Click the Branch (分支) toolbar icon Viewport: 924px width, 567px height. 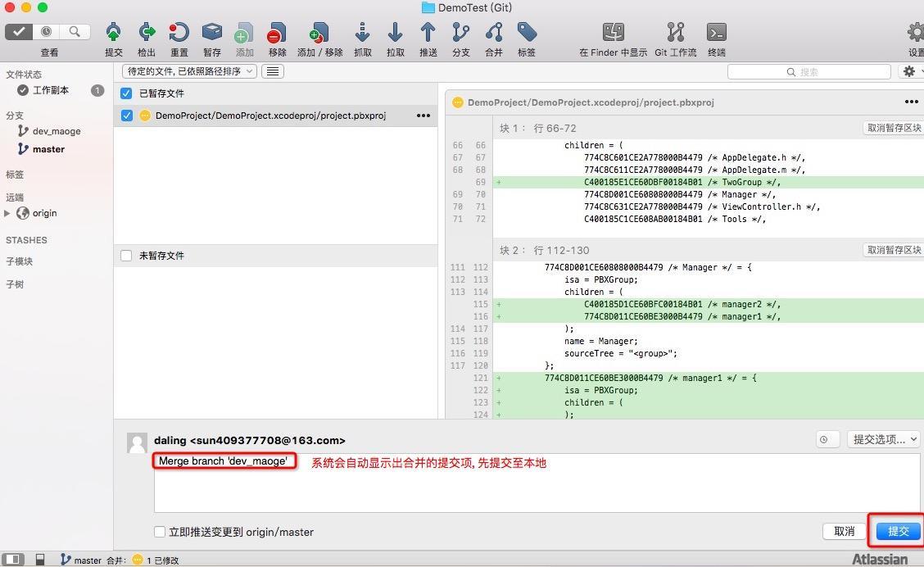coord(461,33)
